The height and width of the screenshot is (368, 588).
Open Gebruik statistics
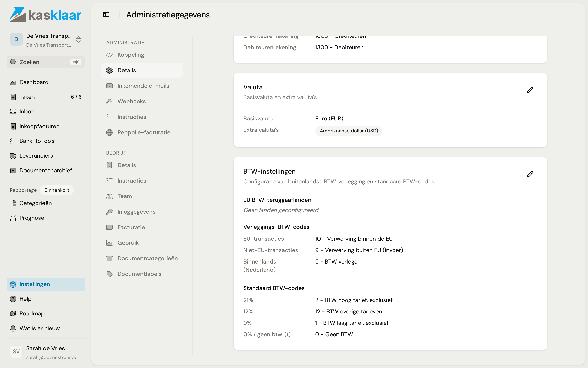pos(142,243)
